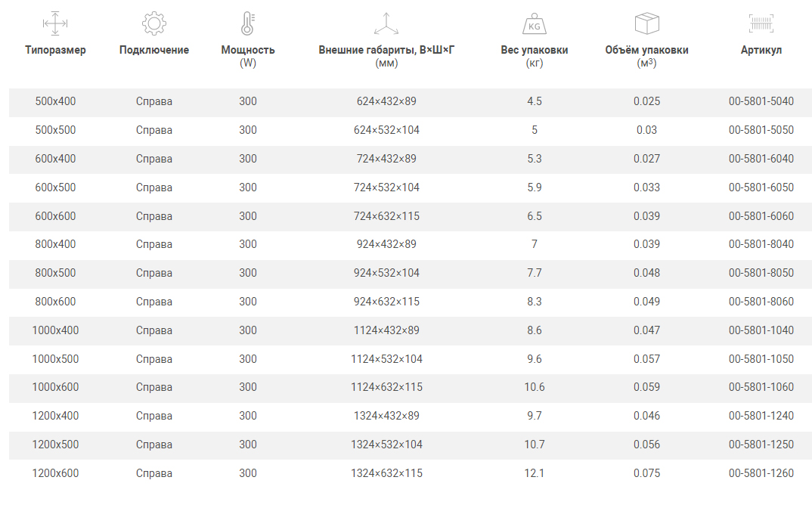Click the thermometer power icon
Screen dimensions: 812x505
pos(248,23)
